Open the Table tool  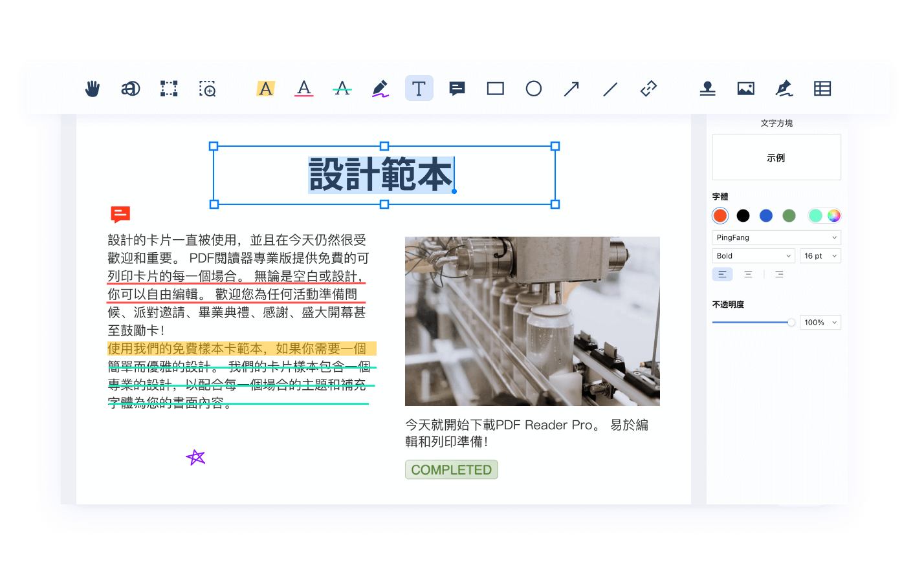click(822, 89)
